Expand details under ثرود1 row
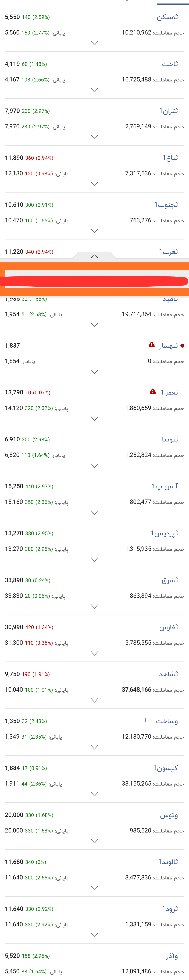This screenshot has width=189, height=980. coord(94,935)
